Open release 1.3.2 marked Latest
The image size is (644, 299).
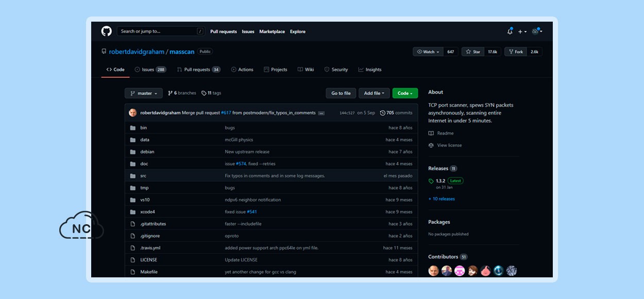click(446, 181)
